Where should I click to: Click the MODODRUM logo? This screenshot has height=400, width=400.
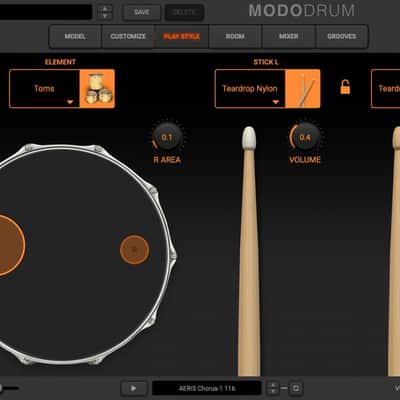302,11
